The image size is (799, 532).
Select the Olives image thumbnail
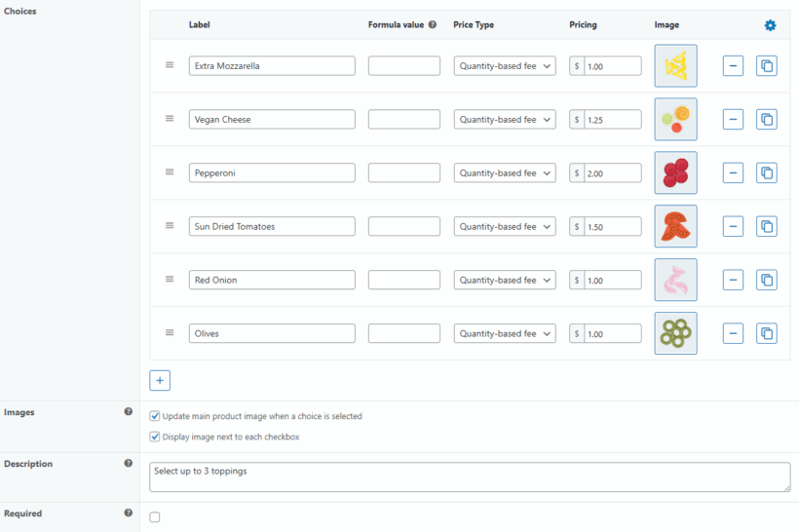click(675, 333)
